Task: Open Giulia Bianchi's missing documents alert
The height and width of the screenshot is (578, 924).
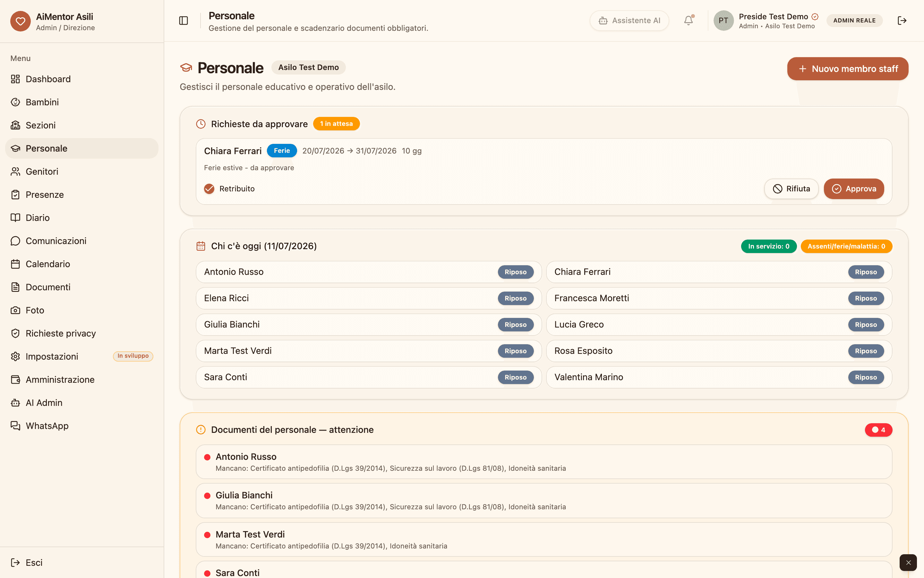Action: [x=544, y=500]
